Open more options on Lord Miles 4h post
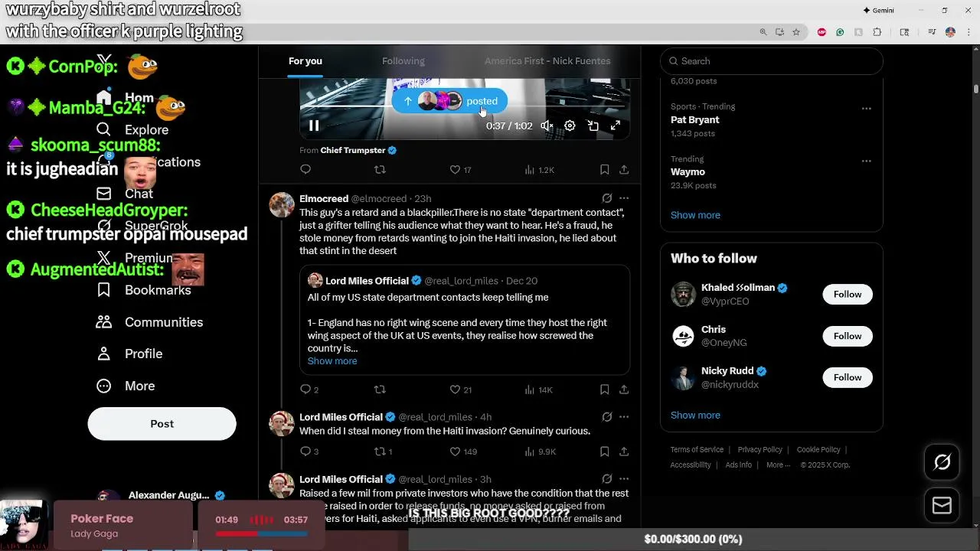Image resolution: width=980 pixels, height=551 pixels. pyautogui.click(x=624, y=417)
